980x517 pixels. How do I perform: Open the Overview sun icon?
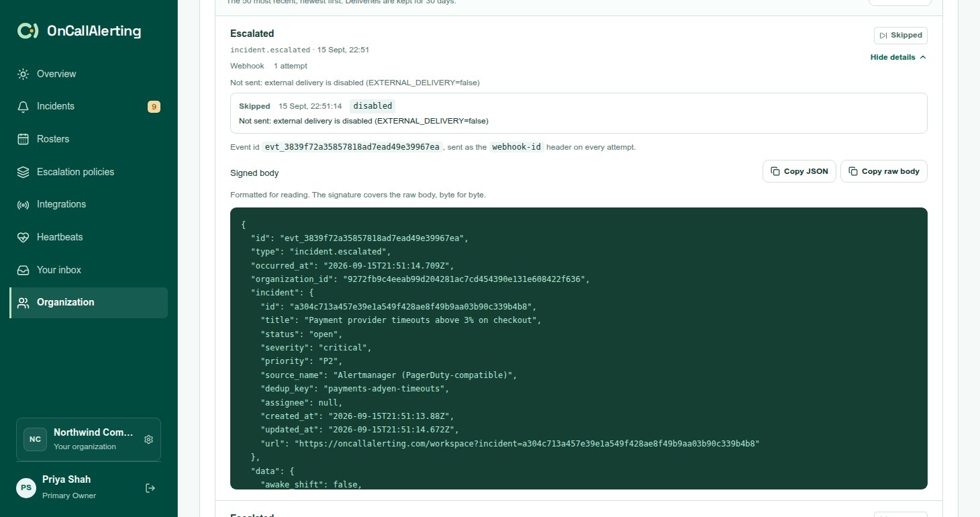[x=23, y=74]
